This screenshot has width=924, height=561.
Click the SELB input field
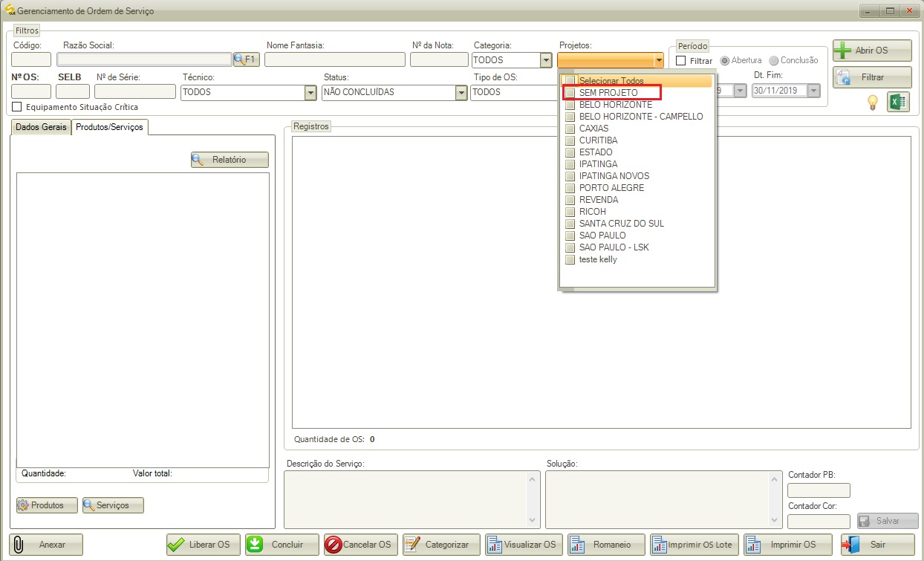pos(73,91)
